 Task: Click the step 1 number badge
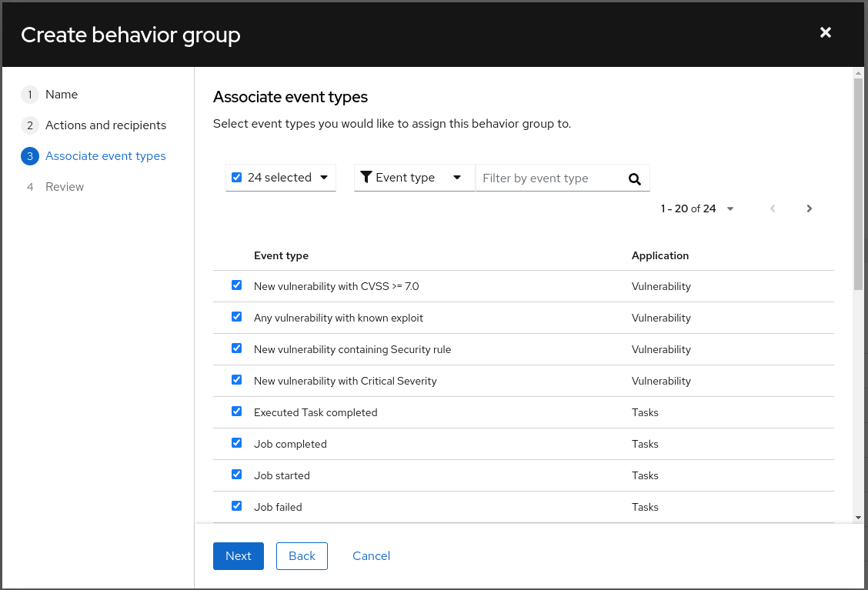point(30,95)
